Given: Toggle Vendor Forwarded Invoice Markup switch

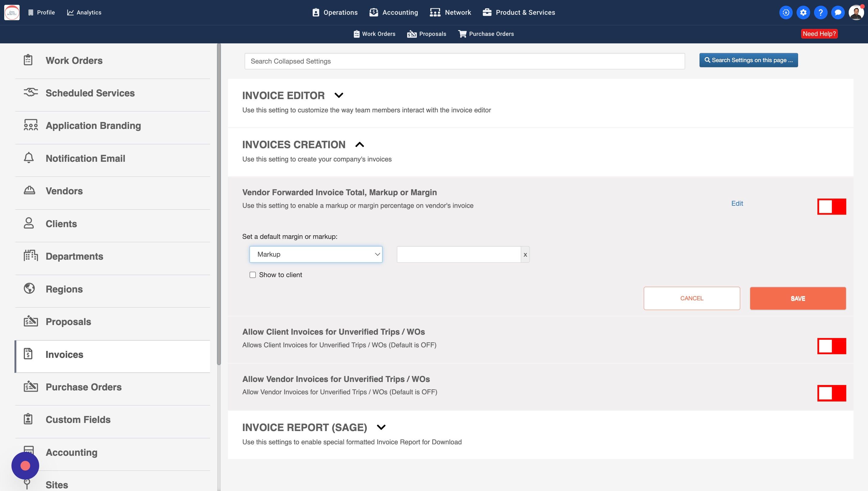Looking at the screenshot, I should click(831, 206).
